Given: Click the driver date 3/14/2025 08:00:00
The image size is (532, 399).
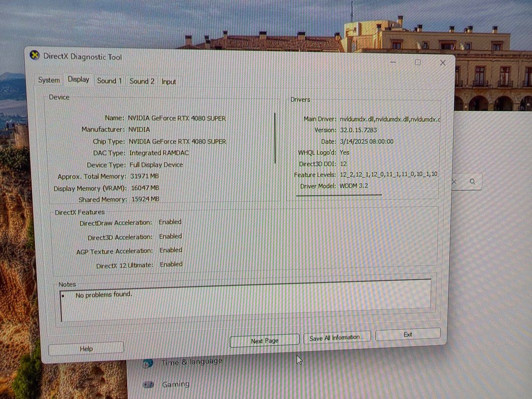Looking at the screenshot, I should tap(367, 141).
